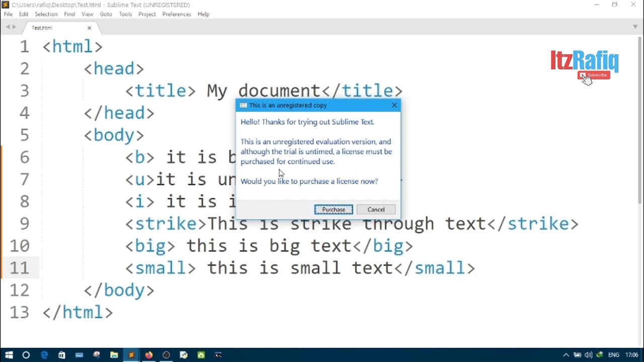This screenshot has height=362, width=644.
Task: Click the editor vertical scrollbar
Action: pos(640,121)
